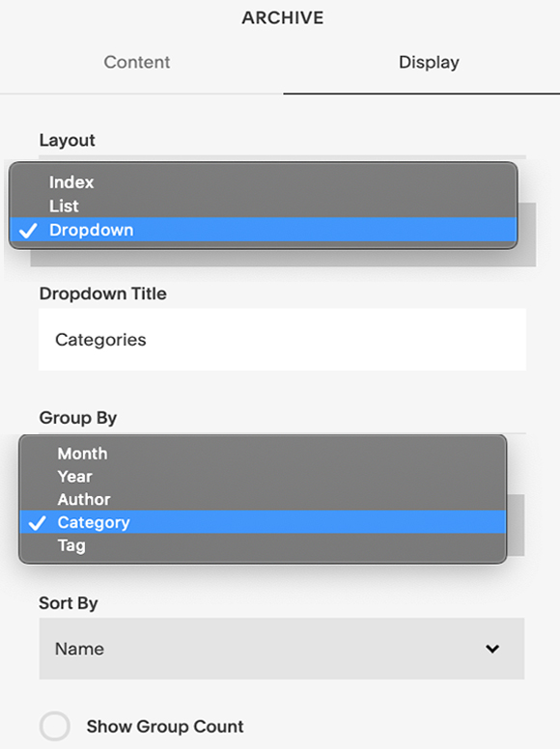Group archive by Author
This screenshot has height=749, width=560.
tap(263, 499)
